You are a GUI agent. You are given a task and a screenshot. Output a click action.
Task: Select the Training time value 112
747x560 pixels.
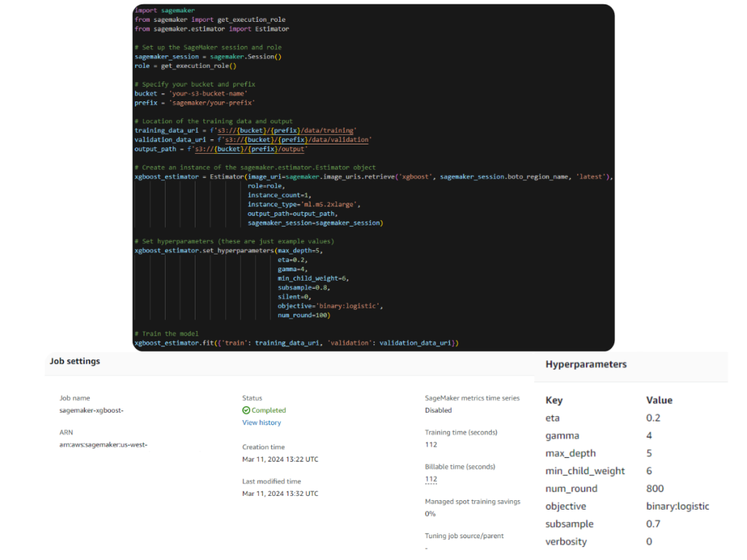(431, 444)
